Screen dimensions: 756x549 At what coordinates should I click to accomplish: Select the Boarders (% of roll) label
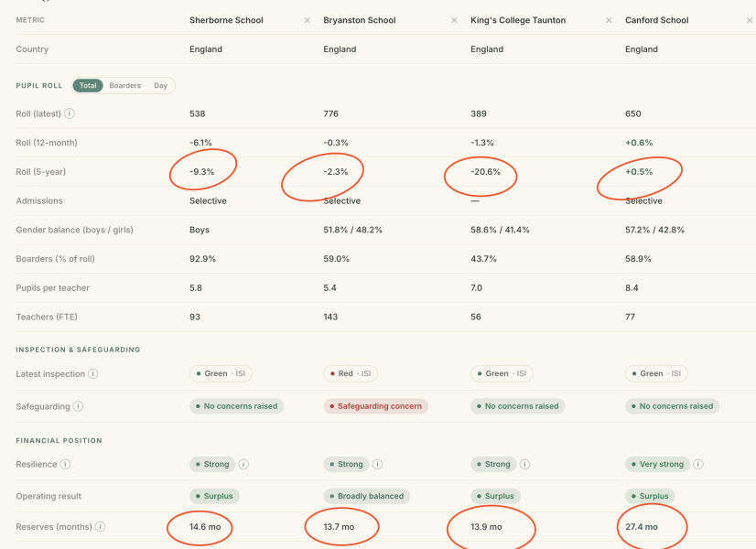click(56, 259)
